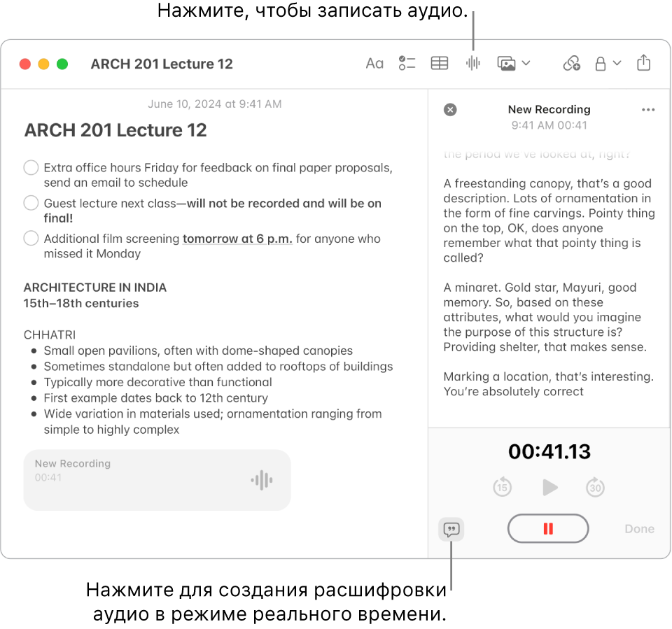Skip back 15 seconds in playback
Viewport: 672px width, 629px height.
(502, 488)
